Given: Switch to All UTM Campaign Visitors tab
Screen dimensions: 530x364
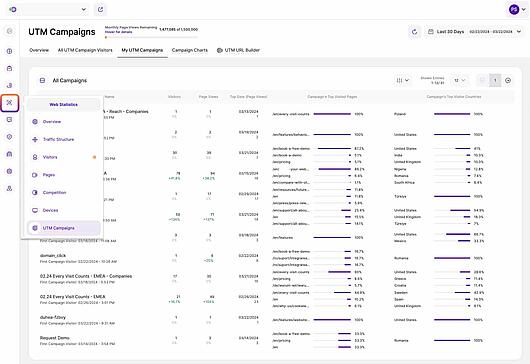Looking at the screenshot, I should point(85,50).
